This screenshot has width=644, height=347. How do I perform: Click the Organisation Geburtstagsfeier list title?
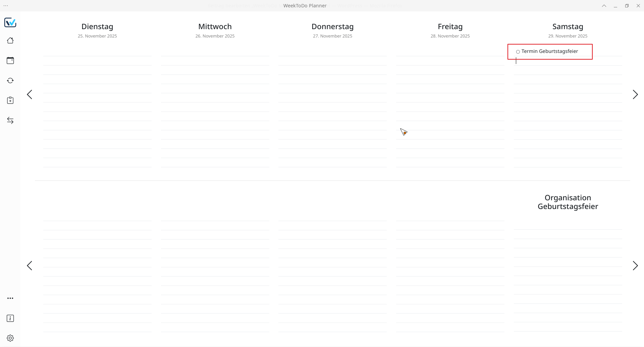coord(568,202)
